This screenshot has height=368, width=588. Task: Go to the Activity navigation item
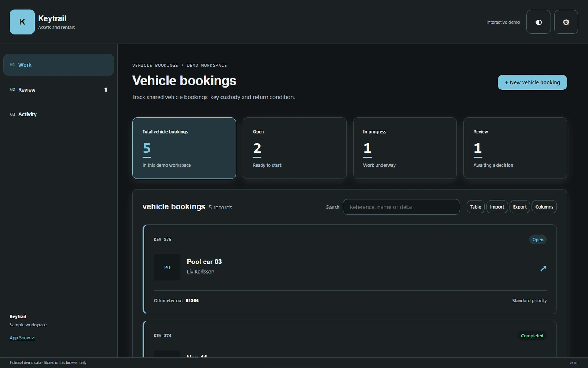[x=58, y=114]
